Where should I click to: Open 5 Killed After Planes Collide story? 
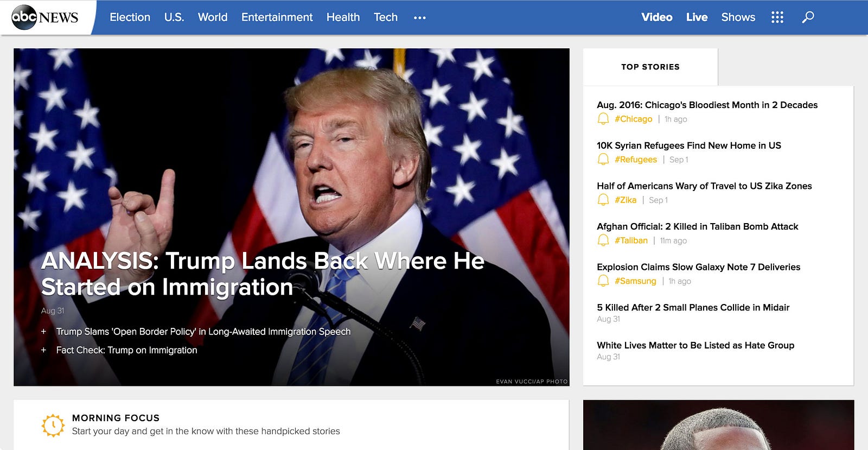(x=693, y=307)
